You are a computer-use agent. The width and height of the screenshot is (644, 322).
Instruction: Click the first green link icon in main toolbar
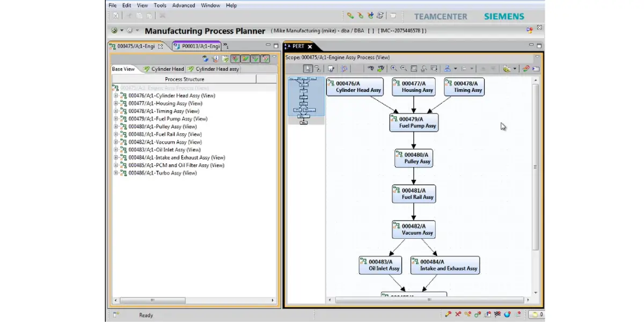click(x=350, y=16)
